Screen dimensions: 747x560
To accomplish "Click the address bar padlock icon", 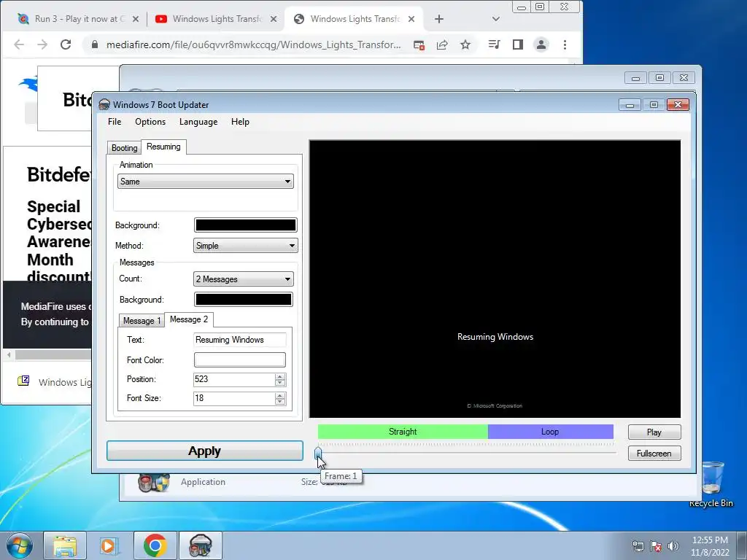I will pos(95,44).
